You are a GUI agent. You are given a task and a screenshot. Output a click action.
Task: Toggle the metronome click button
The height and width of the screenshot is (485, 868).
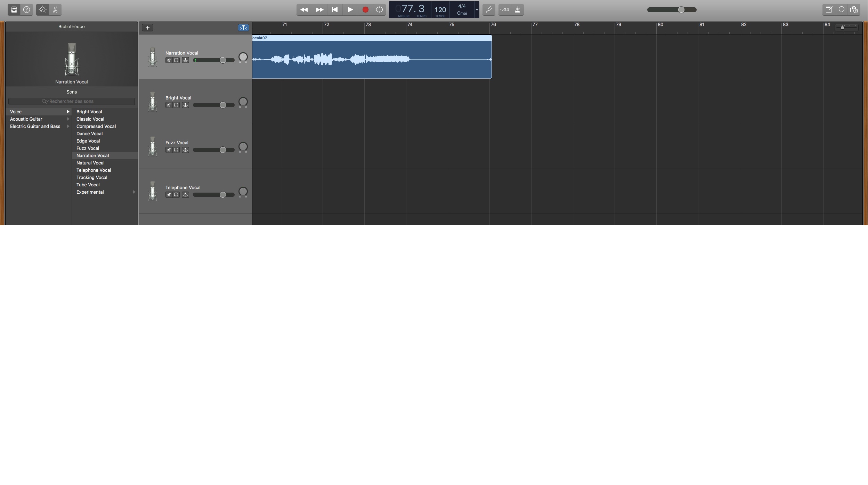point(518,10)
